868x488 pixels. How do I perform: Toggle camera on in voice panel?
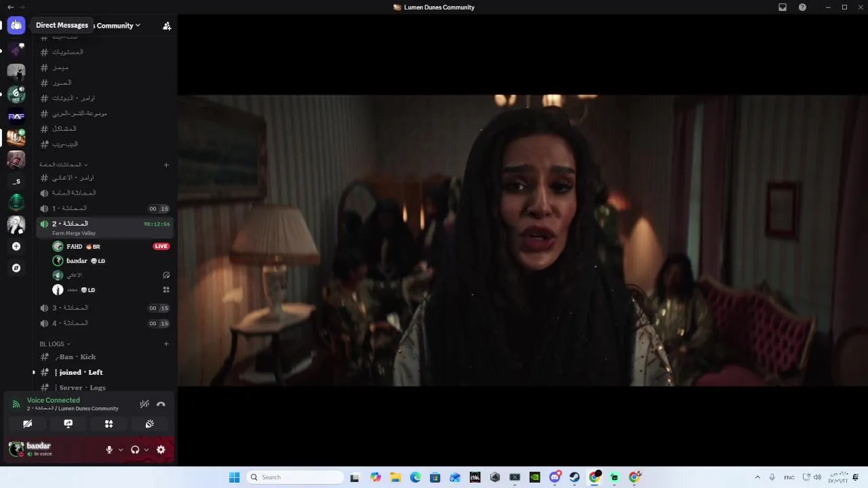point(28,424)
